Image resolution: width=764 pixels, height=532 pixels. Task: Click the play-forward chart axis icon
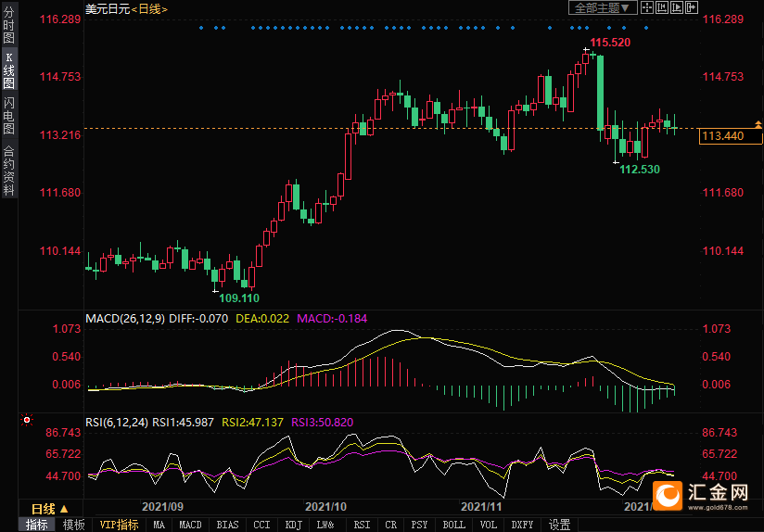pyautogui.click(x=677, y=7)
